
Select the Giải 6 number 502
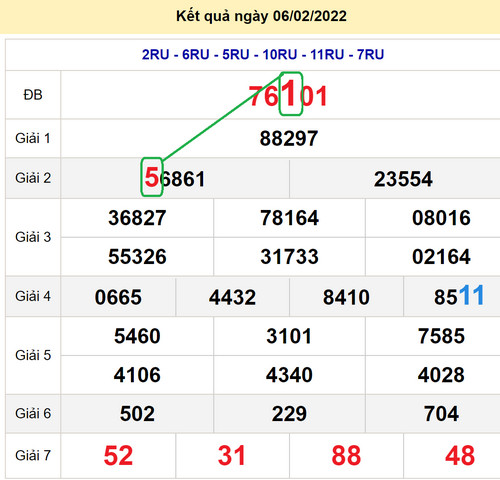point(137,414)
